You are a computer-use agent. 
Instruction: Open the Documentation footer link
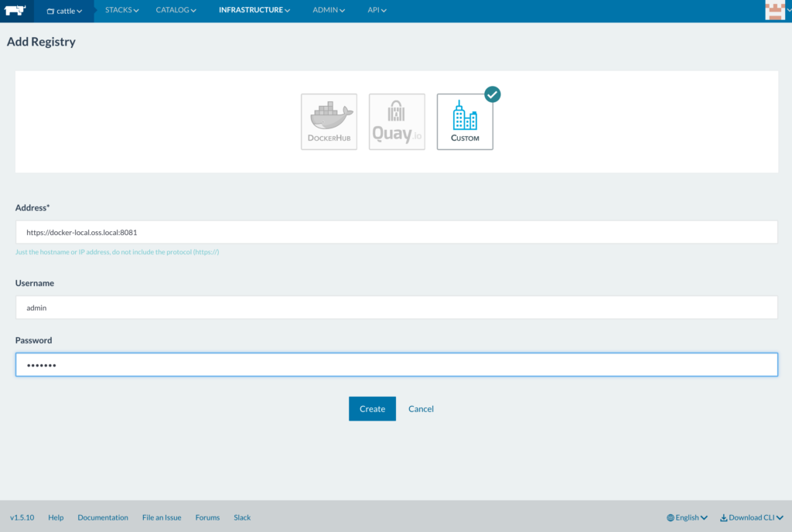[103, 517]
